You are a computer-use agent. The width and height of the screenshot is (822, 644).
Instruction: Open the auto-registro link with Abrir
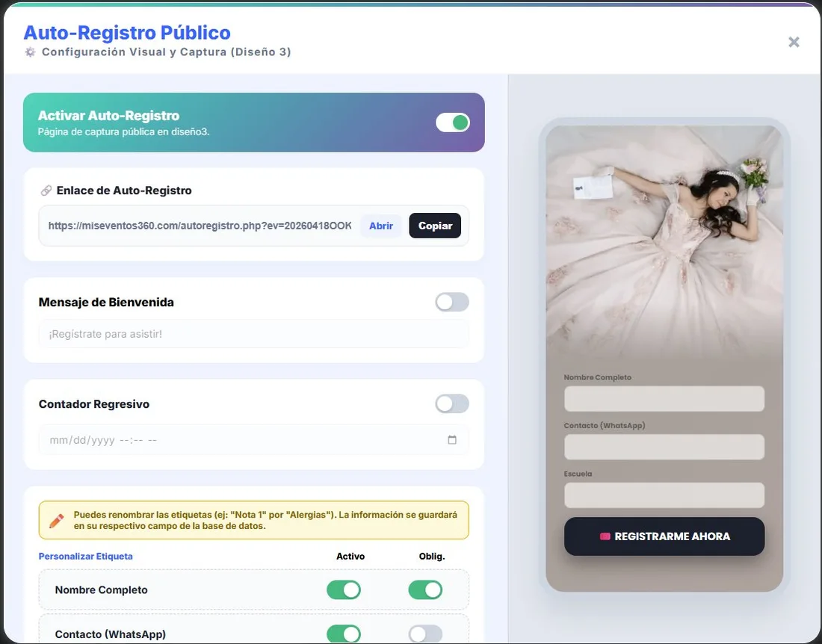coord(380,226)
